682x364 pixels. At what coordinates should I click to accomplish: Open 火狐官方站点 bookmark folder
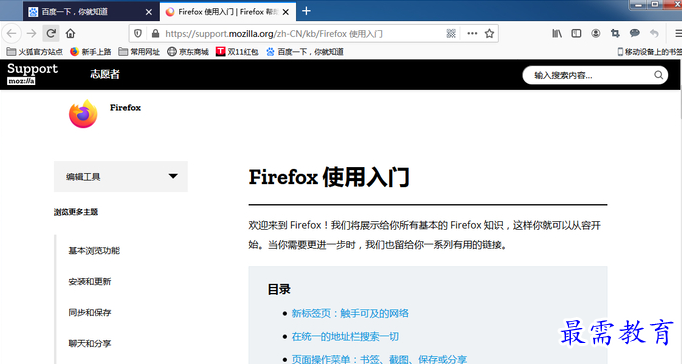click(x=35, y=52)
